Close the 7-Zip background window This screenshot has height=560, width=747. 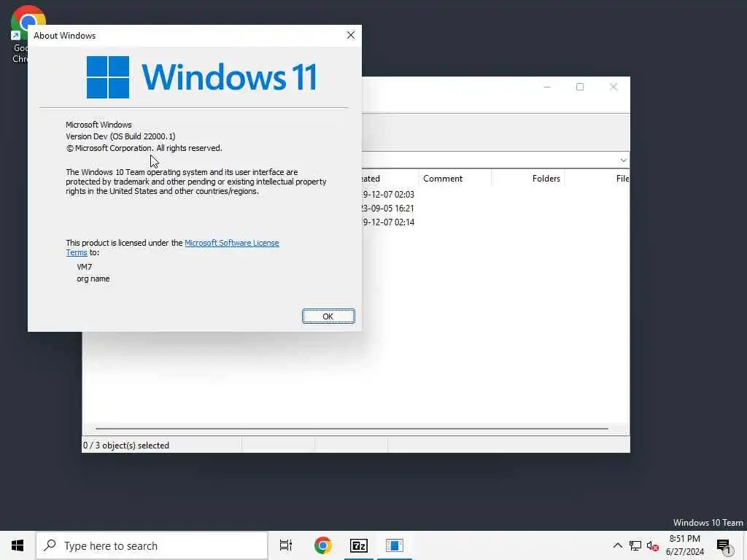(x=614, y=87)
